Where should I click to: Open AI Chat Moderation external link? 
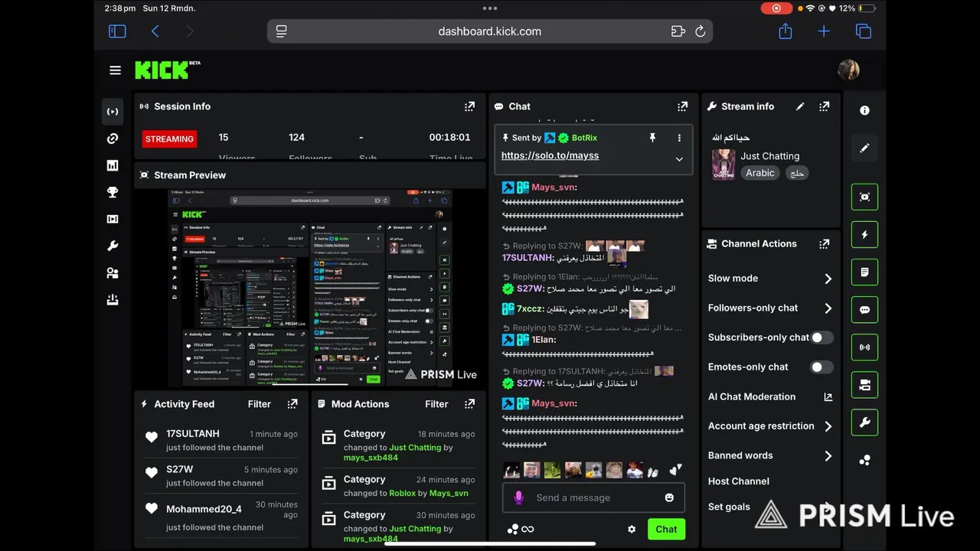(x=828, y=397)
